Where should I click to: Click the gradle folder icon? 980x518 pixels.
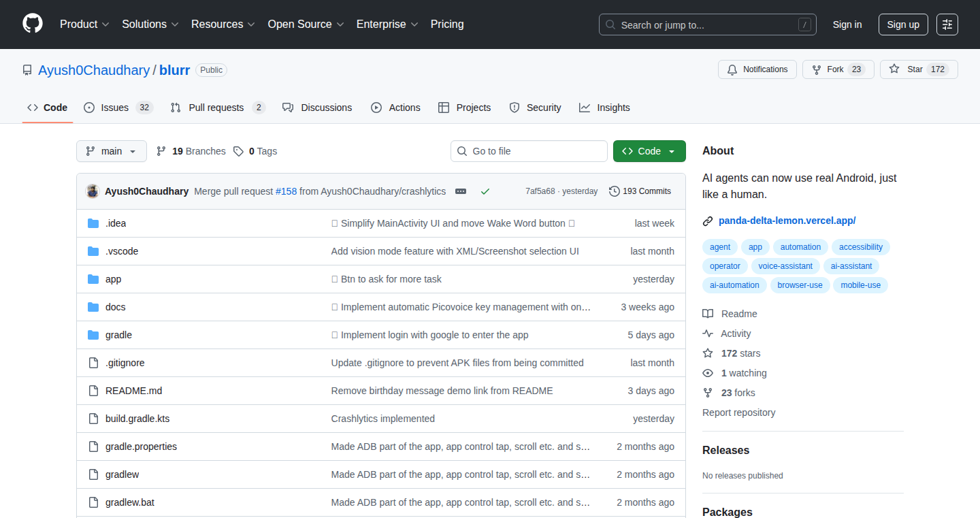tap(93, 335)
